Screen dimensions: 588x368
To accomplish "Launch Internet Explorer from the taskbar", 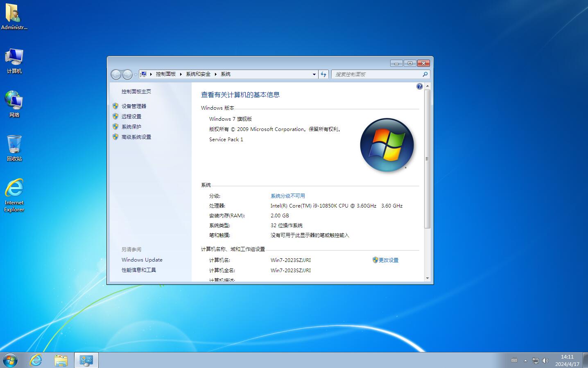I will pyautogui.click(x=36, y=360).
